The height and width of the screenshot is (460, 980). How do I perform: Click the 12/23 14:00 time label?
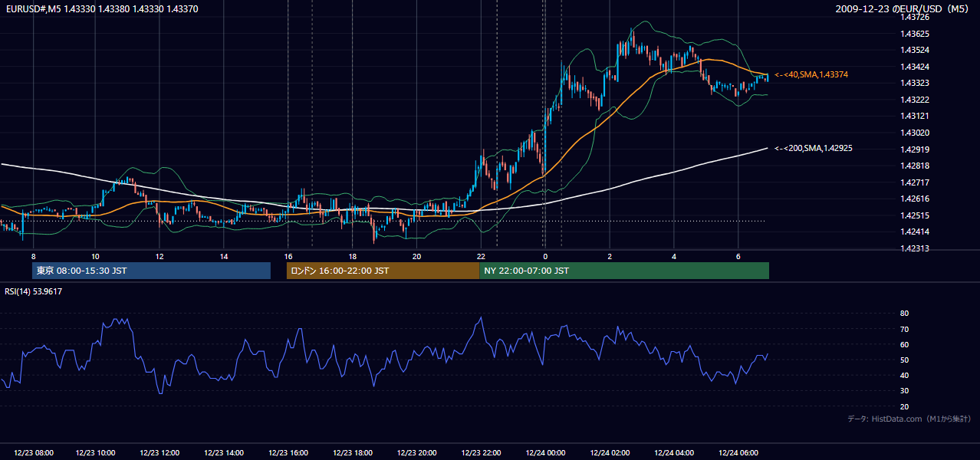224,453
